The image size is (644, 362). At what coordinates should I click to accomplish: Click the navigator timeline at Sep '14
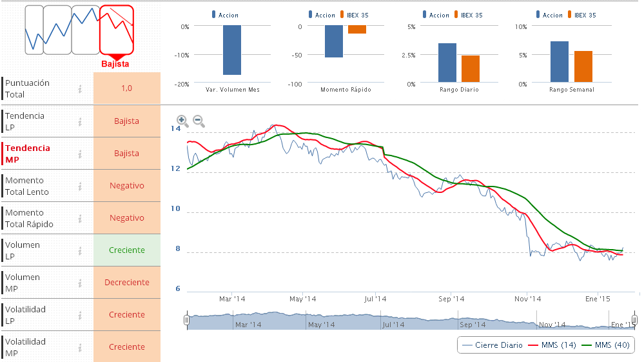click(473, 325)
